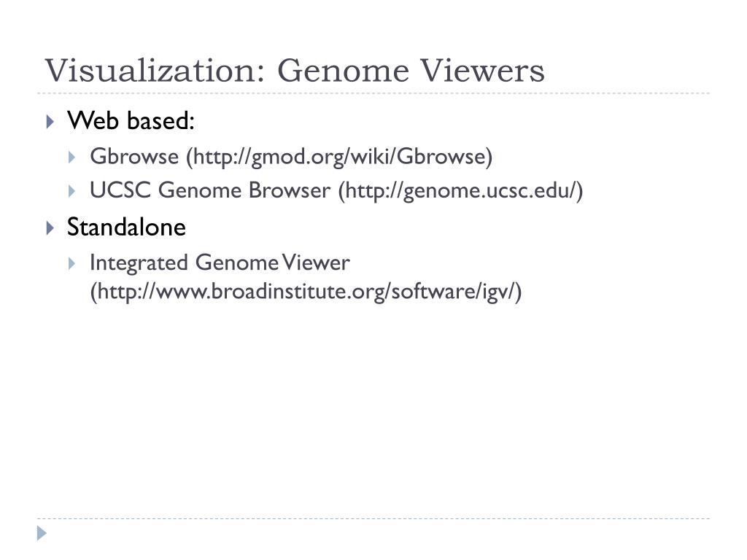Click the word 'Browser' in the UCSC line
Image resolution: width=747 pixels, height=560 pixels.
(289, 190)
